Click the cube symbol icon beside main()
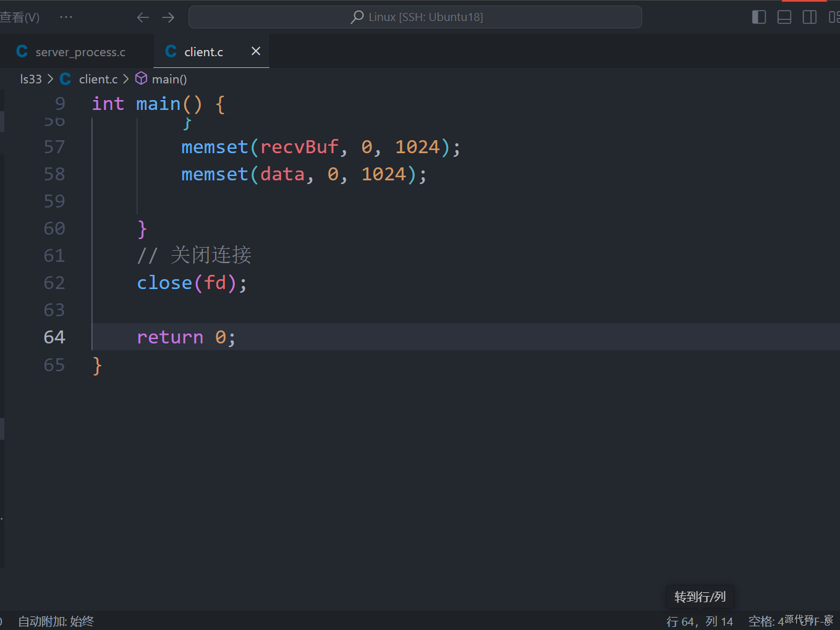Viewport: 840px width, 630px height. [x=142, y=78]
